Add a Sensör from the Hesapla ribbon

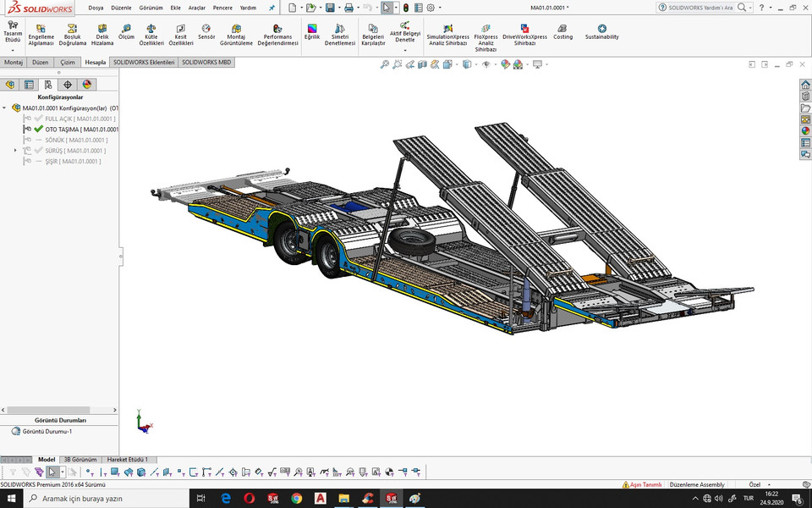206,34
